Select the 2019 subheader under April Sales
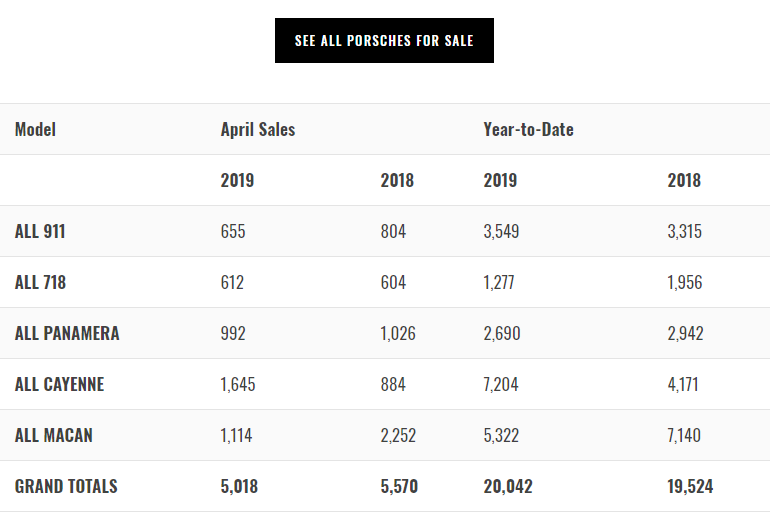 click(237, 181)
